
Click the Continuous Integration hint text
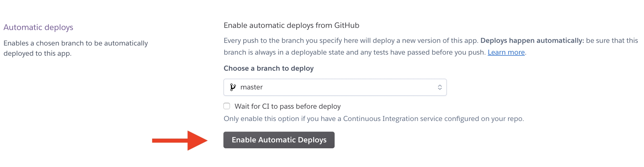(x=374, y=119)
